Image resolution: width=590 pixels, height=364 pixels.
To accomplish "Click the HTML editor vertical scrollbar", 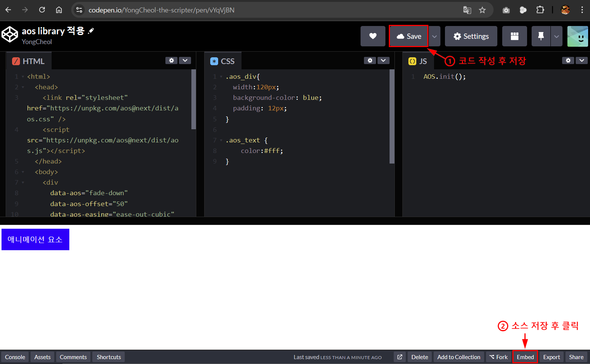I will click(194, 99).
